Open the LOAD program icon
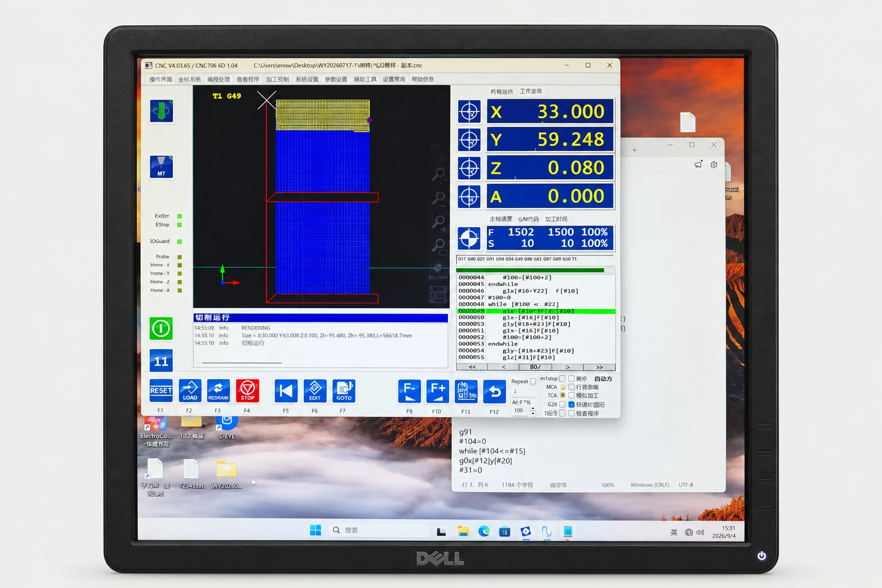This screenshot has height=588, width=882. tap(189, 390)
